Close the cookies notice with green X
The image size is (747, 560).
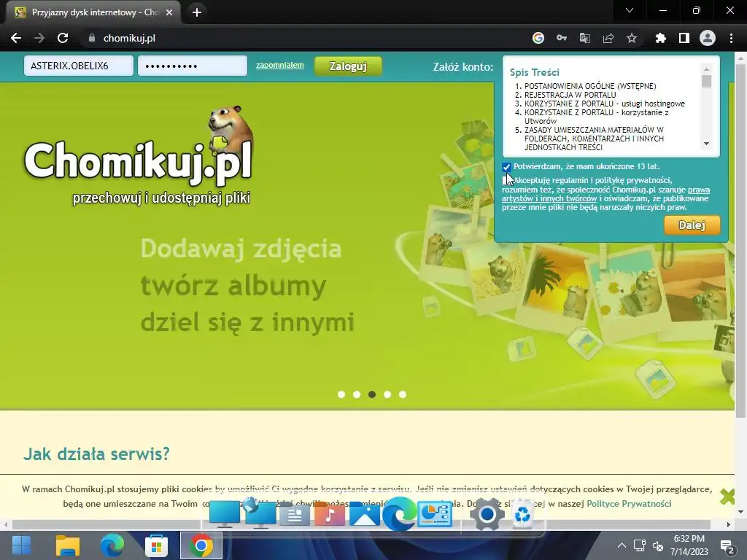tap(727, 497)
